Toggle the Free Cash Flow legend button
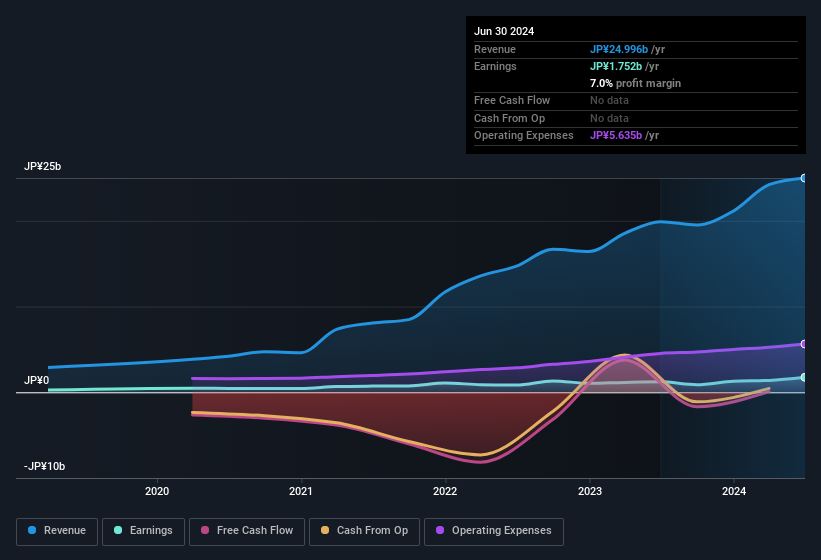Image resolution: width=821 pixels, height=560 pixels. coord(247,531)
